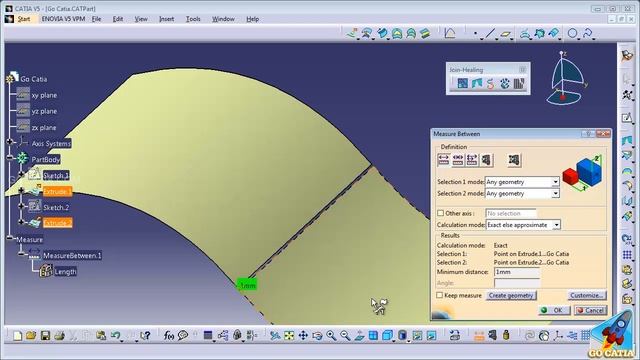Click the Fit All In icon
Screen dimensions: 640x360
point(289,336)
